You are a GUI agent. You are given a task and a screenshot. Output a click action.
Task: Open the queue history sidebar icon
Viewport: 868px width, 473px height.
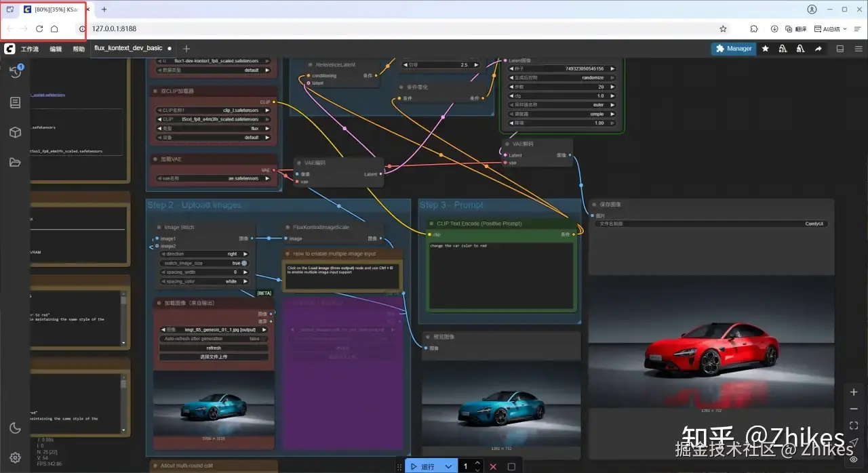coord(15,73)
